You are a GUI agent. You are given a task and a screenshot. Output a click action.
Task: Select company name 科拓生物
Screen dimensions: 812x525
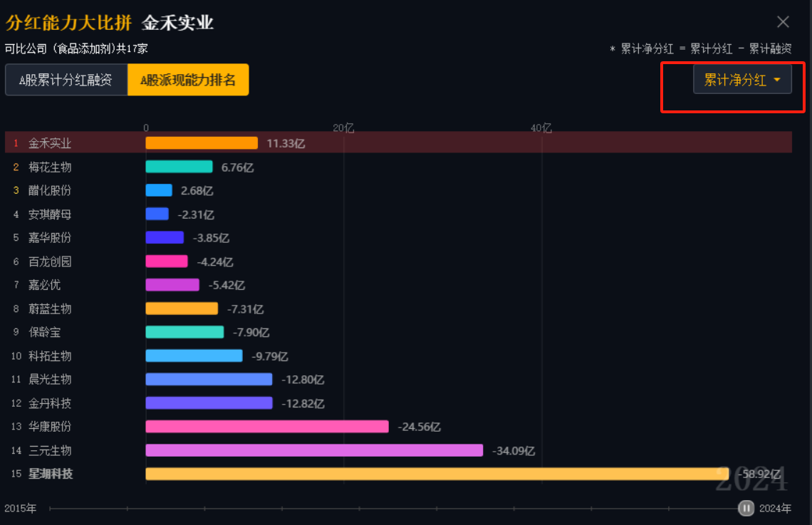click(x=50, y=355)
